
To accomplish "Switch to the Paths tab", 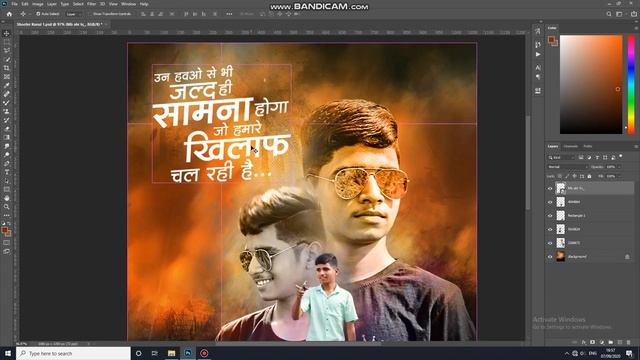I will tap(587, 146).
